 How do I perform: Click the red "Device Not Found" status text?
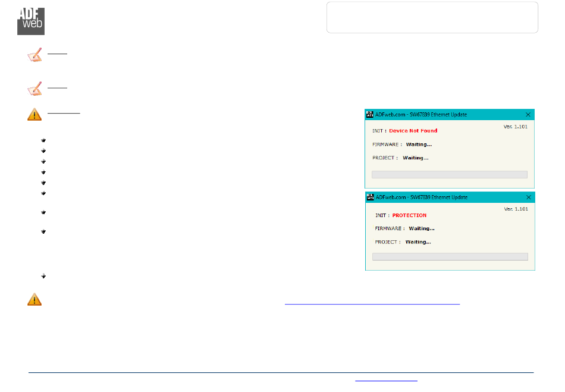click(x=413, y=131)
